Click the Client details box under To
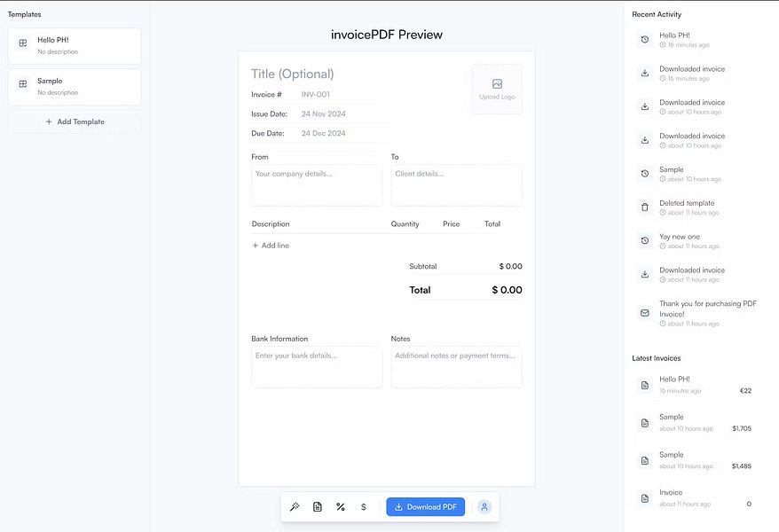Viewport: 779px width, 532px height. 456,184
